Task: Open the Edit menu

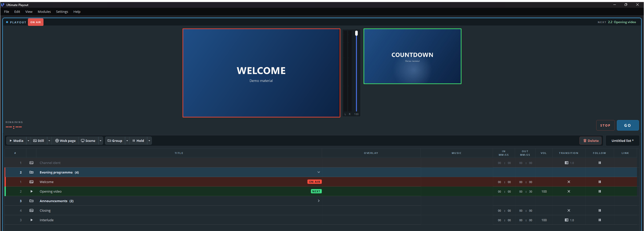Action: coord(17,12)
